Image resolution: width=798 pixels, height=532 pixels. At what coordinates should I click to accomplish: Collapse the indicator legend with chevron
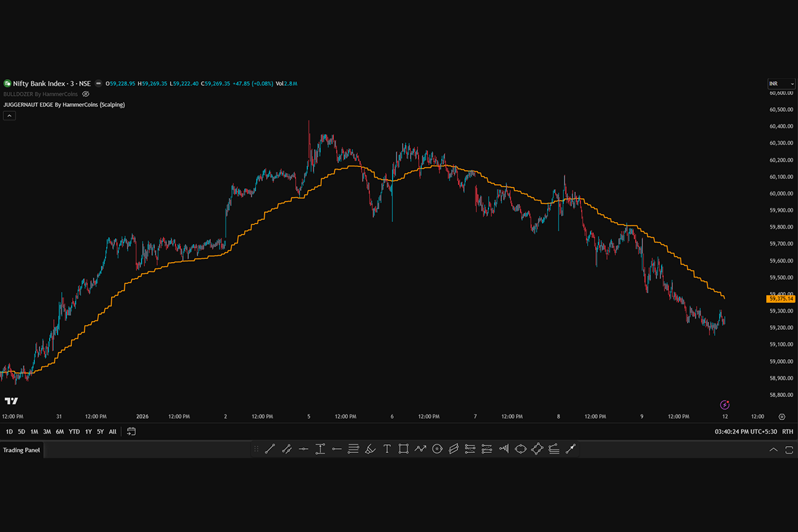point(9,115)
